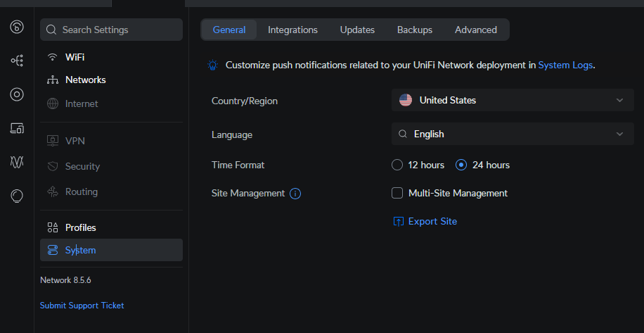Open the Country/Region dropdown

coord(513,100)
